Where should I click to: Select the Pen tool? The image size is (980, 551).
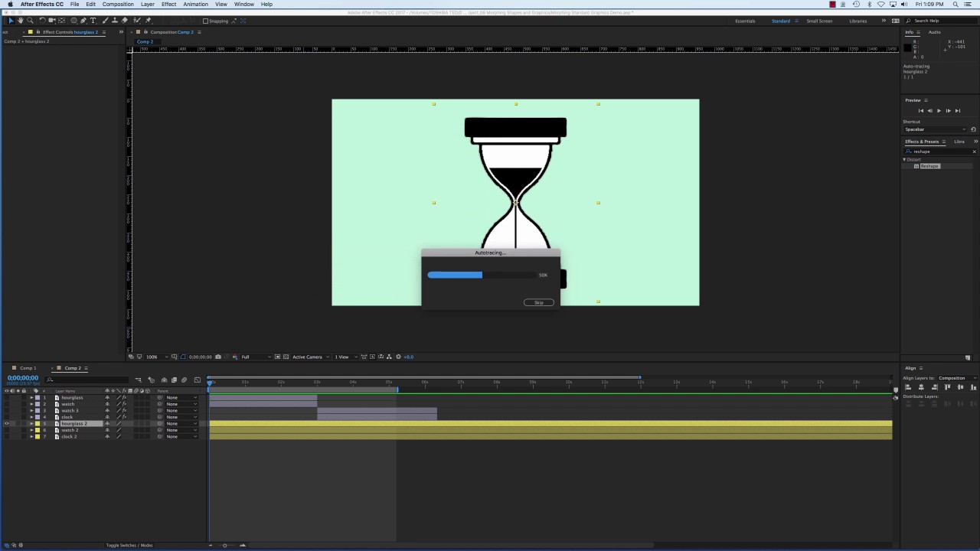coord(83,21)
